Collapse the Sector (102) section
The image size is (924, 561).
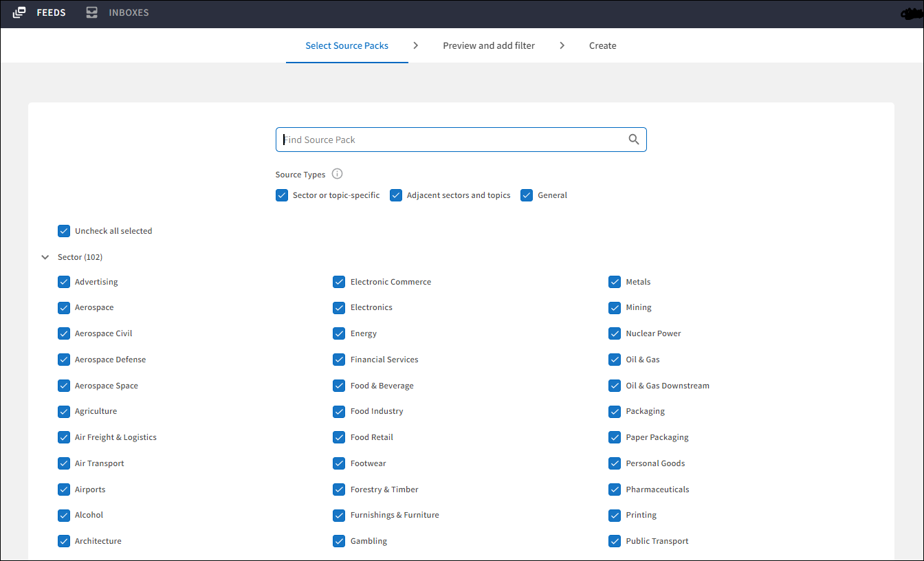(x=45, y=257)
